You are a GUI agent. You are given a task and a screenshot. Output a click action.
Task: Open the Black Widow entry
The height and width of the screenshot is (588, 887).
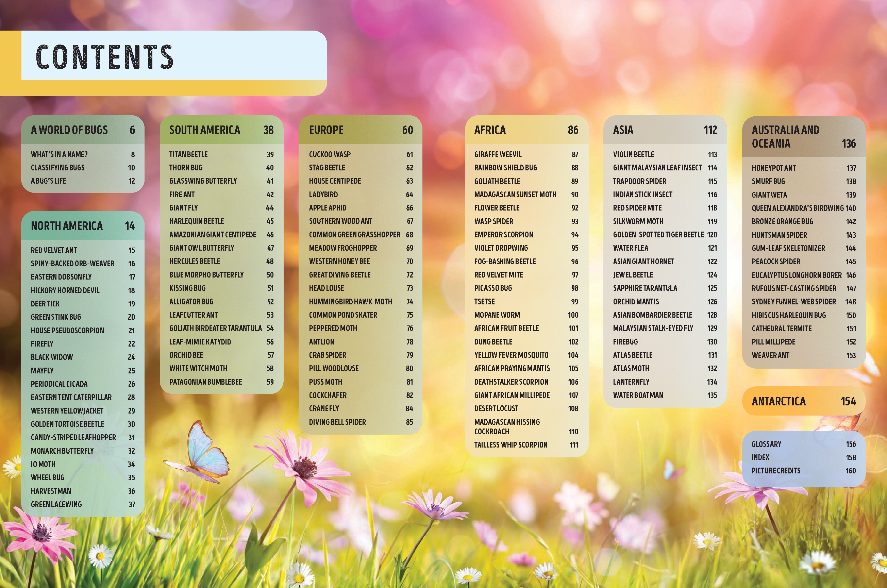click(52, 357)
